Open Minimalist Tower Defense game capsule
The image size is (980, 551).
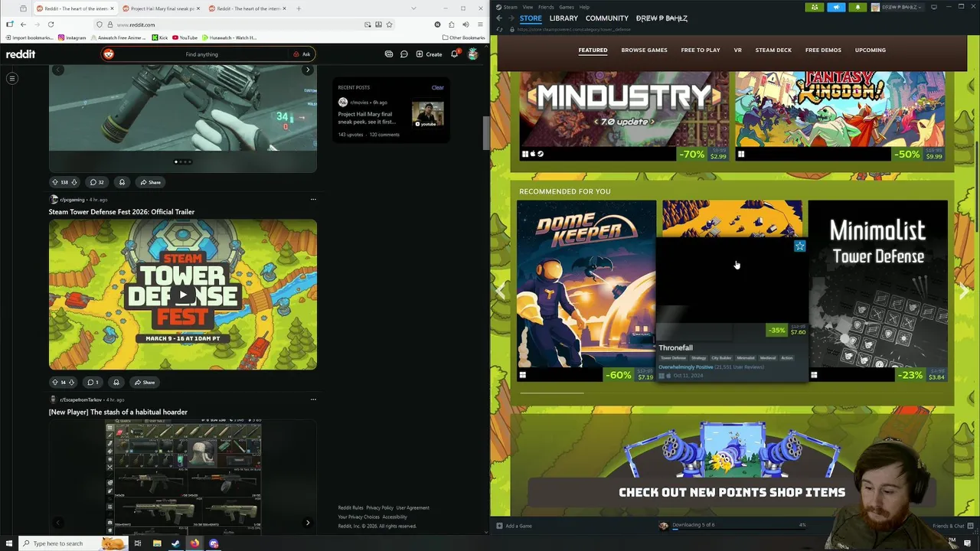(877, 291)
